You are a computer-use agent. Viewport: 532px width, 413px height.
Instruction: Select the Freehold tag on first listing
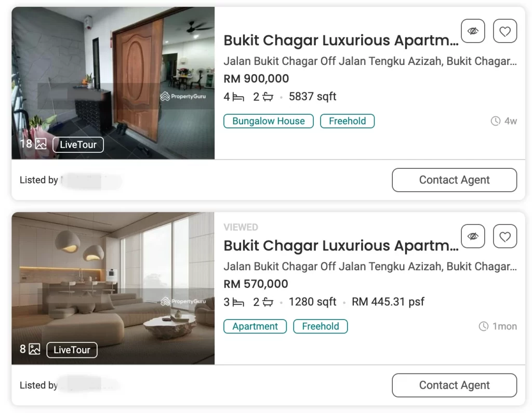click(347, 121)
